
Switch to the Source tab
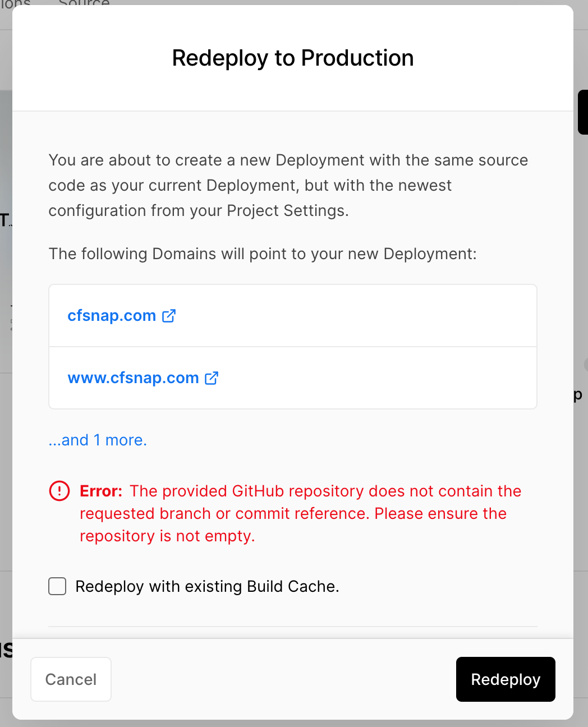pos(83,3)
